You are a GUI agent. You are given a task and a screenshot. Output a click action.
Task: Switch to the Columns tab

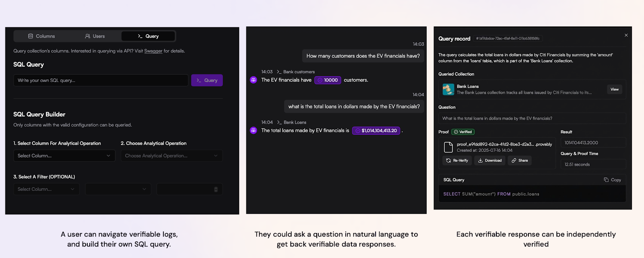[41, 36]
